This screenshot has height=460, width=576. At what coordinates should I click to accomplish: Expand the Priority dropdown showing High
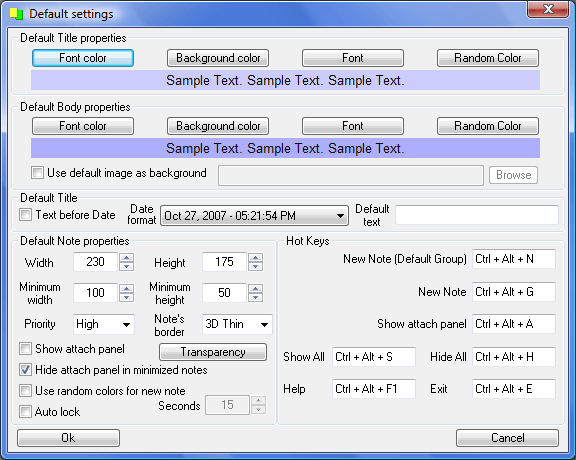coord(104,324)
